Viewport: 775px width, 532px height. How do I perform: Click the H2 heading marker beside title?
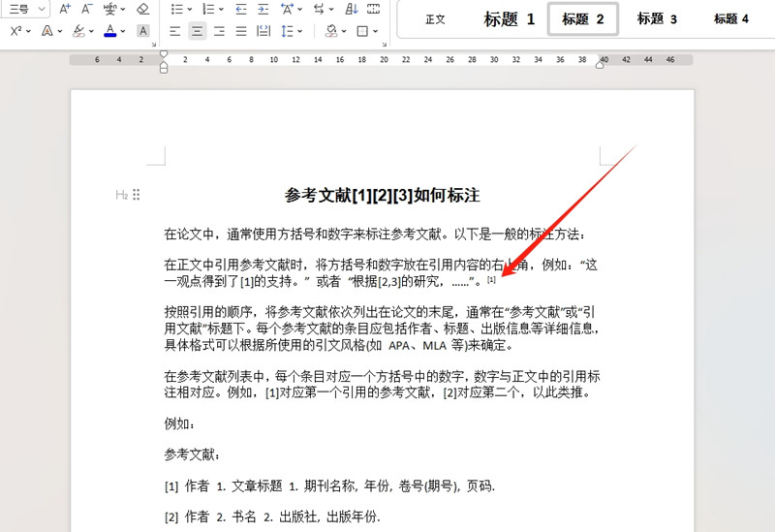pyautogui.click(x=122, y=195)
